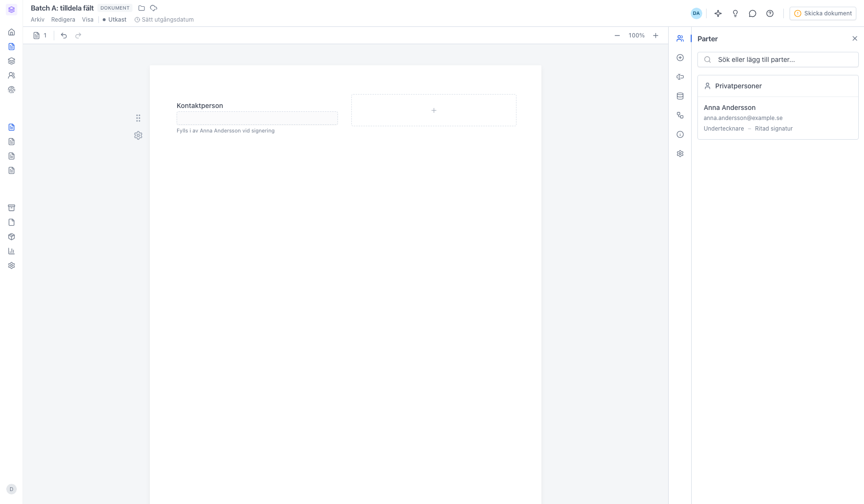Undo the last change
The height and width of the screenshot is (504, 864).
[64, 36]
